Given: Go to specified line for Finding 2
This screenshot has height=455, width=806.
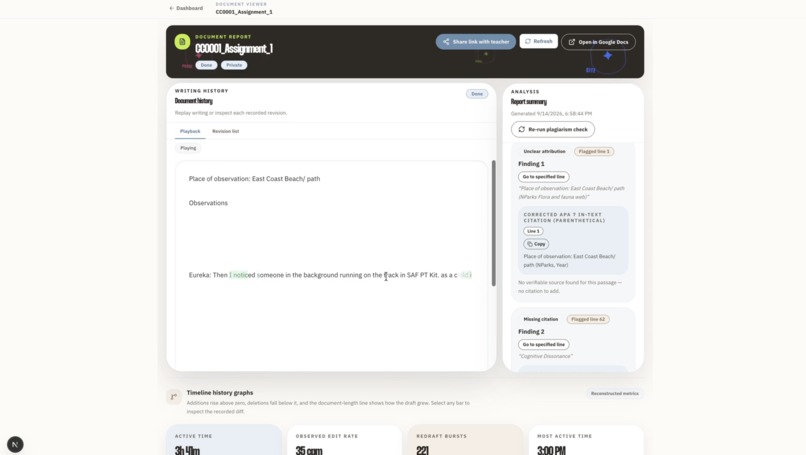Looking at the screenshot, I should pyautogui.click(x=543, y=344).
